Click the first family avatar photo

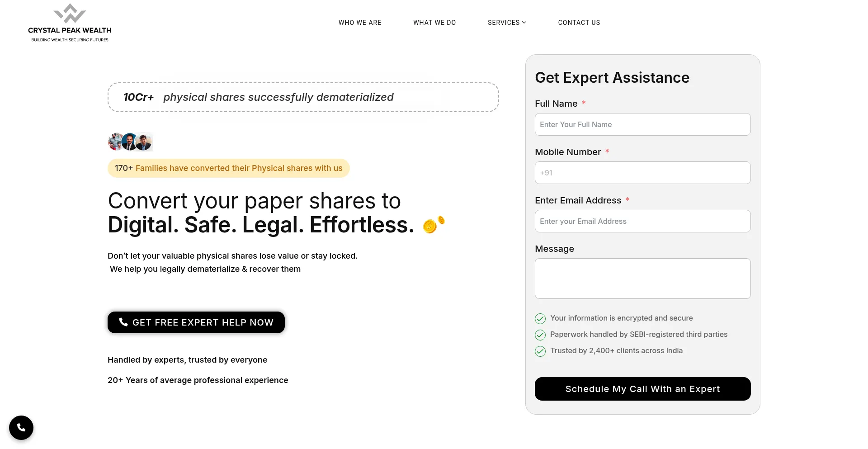click(x=115, y=142)
